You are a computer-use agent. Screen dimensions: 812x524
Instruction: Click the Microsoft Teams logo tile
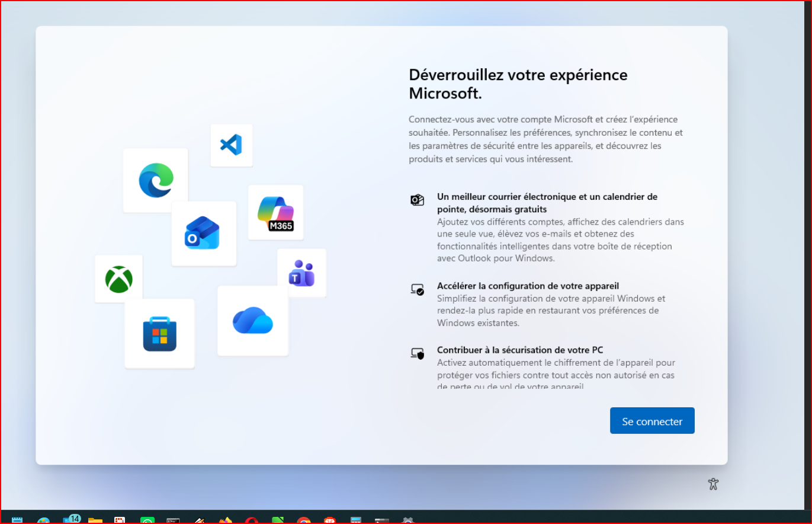click(301, 273)
